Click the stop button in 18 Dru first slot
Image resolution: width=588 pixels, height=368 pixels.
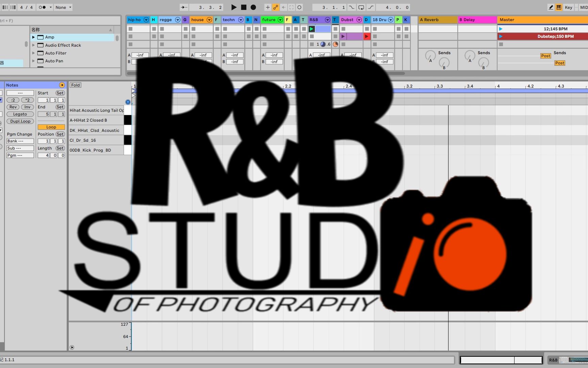point(375,29)
